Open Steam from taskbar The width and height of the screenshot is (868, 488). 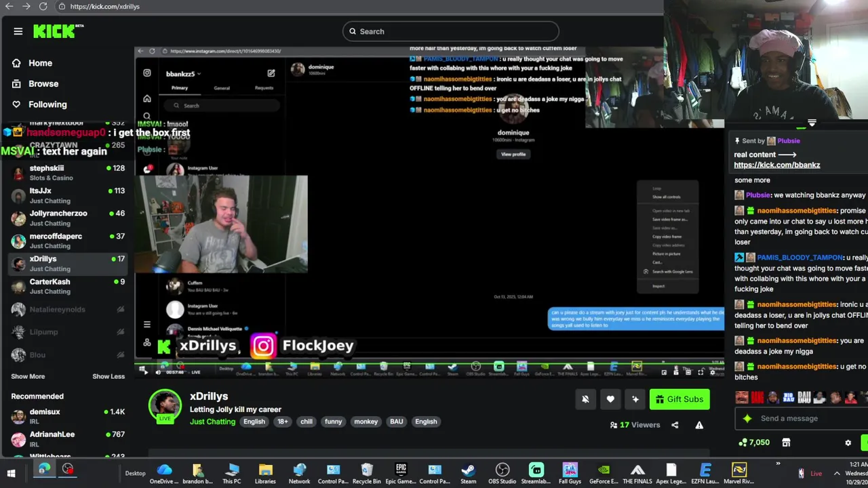(468, 473)
